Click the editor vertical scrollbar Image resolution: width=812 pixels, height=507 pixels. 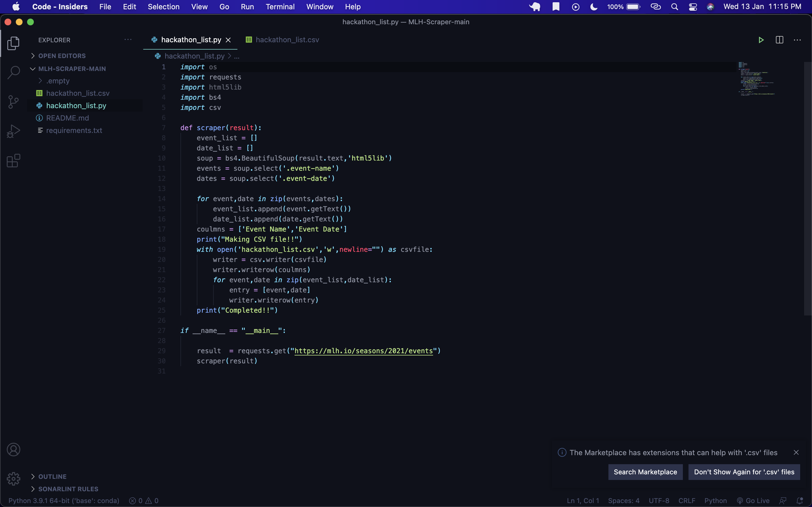807,188
